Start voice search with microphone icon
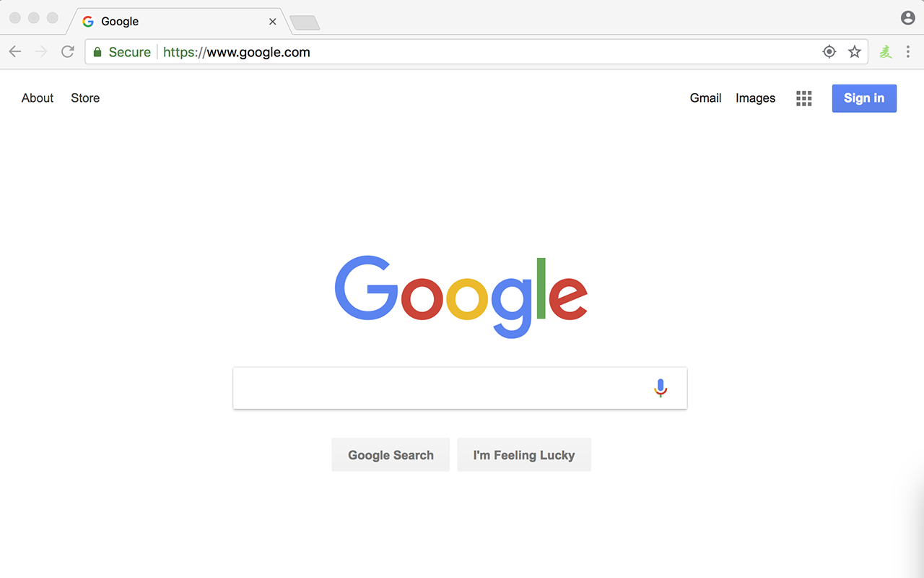Screen dimensions: 924x578 click(x=661, y=388)
